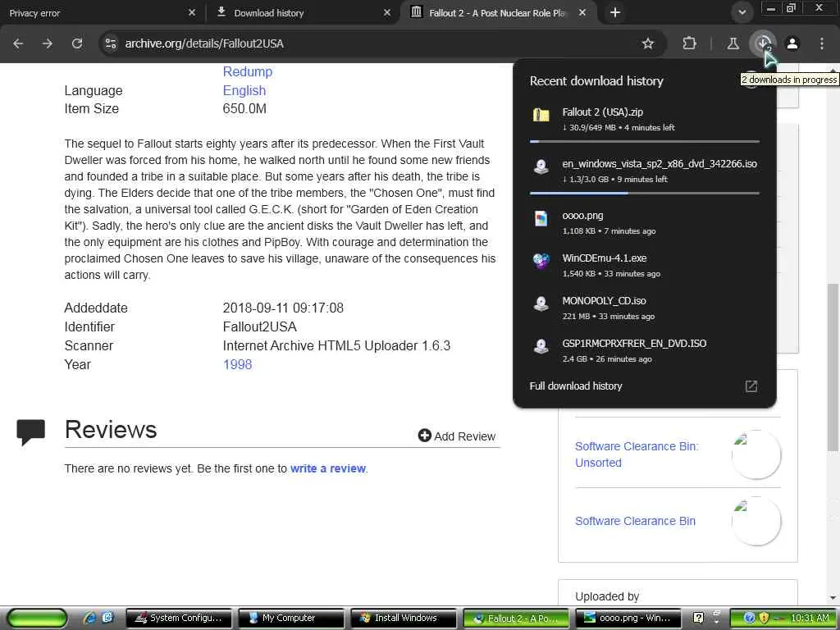
Task: Toggle the Downloads toolbar icon
Action: (762, 43)
